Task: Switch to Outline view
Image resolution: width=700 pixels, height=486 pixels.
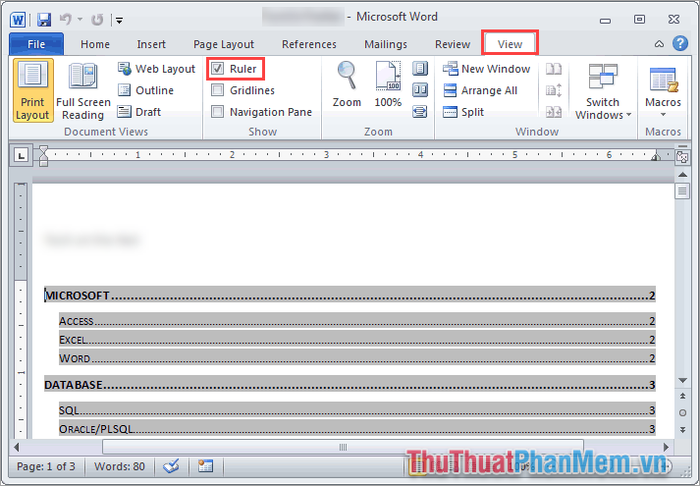Action: pos(146,90)
